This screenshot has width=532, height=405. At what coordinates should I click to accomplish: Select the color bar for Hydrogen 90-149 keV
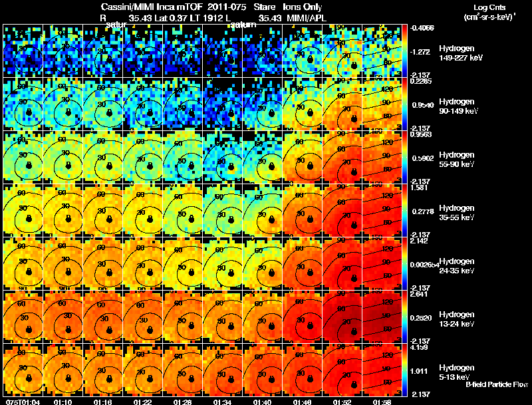pyautogui.click(x=404, y=104)
